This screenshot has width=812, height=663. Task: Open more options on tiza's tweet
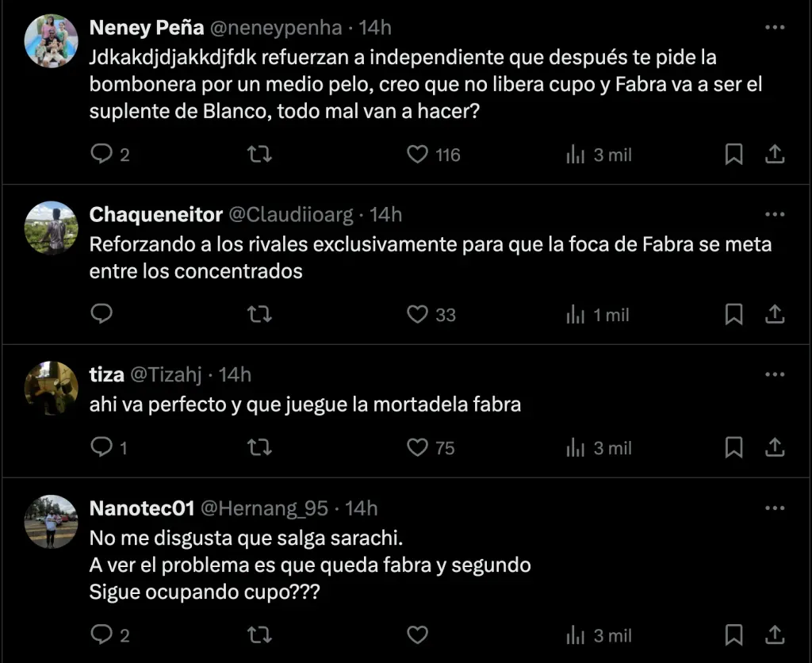(x=775, y=374)
